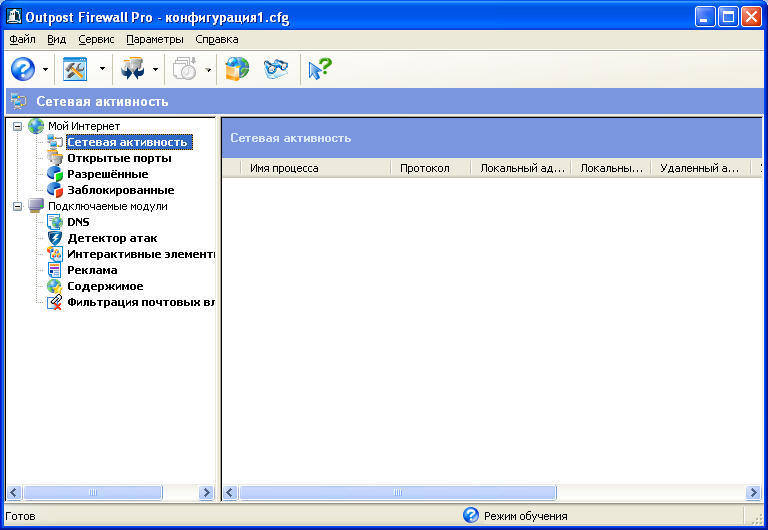Open dropdown arrow next to settings tools icon
768x530 pixels.
(102, 69)
